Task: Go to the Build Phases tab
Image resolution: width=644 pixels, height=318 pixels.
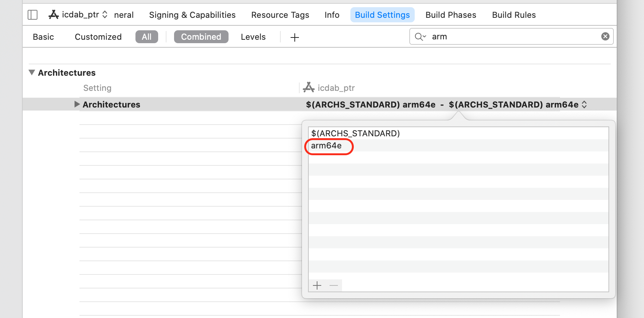Action: point(451,15)
